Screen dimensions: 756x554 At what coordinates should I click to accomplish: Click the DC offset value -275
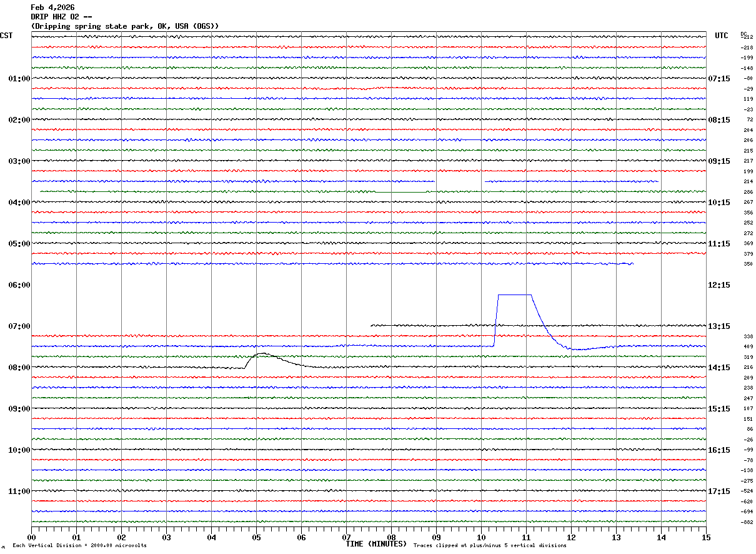[x=747, y=481]
